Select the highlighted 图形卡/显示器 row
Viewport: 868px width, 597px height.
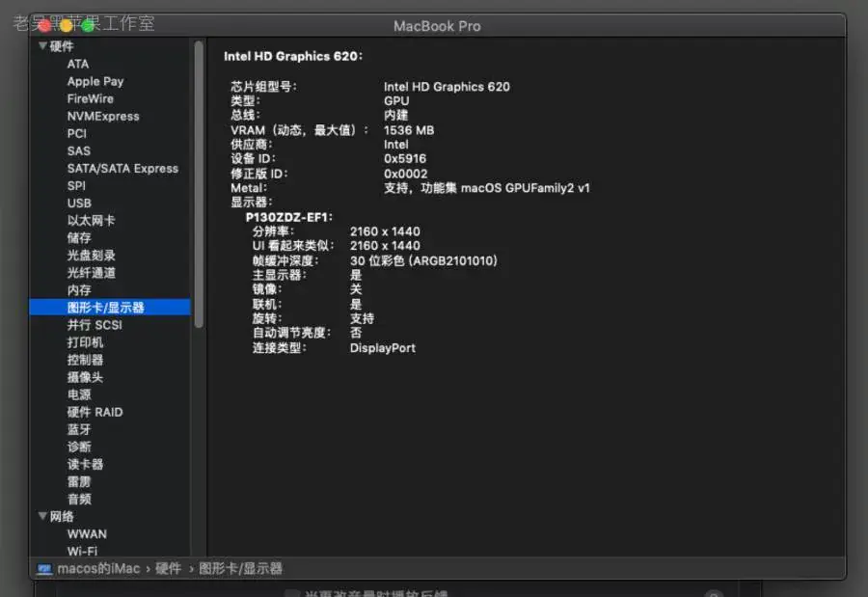coord(110,308)
